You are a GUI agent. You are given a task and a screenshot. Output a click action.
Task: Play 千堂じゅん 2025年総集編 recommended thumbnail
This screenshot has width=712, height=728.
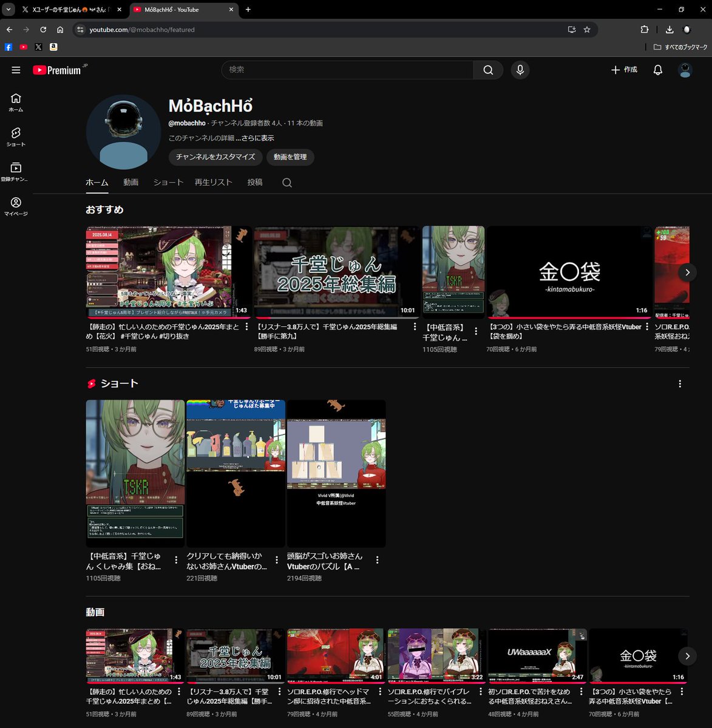(x=336, y=272)
